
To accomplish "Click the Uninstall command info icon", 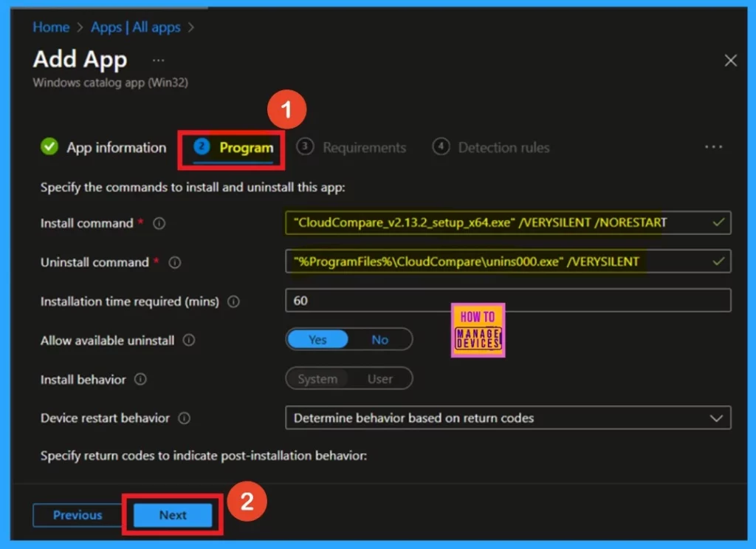I will (174, 262).
